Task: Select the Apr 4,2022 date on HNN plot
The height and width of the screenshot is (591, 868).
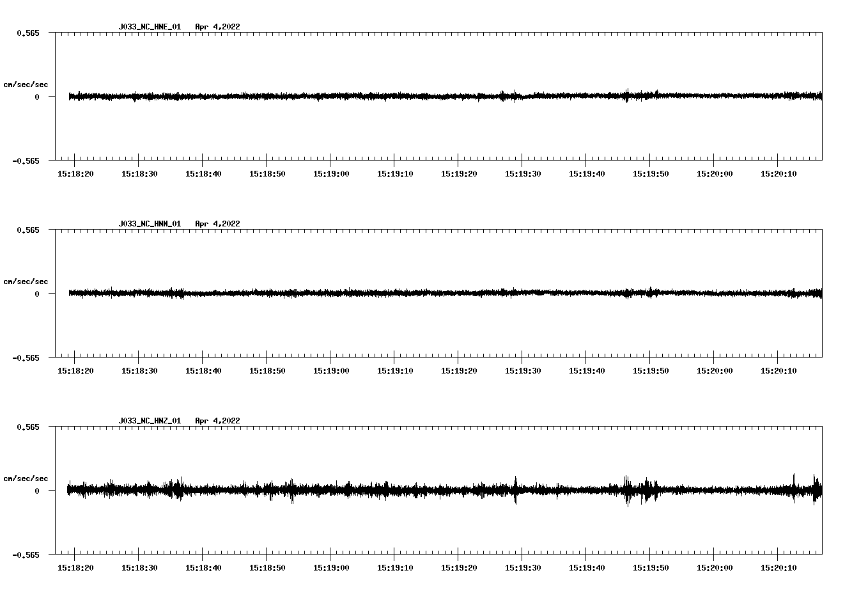Action: (x=217, y=224)
